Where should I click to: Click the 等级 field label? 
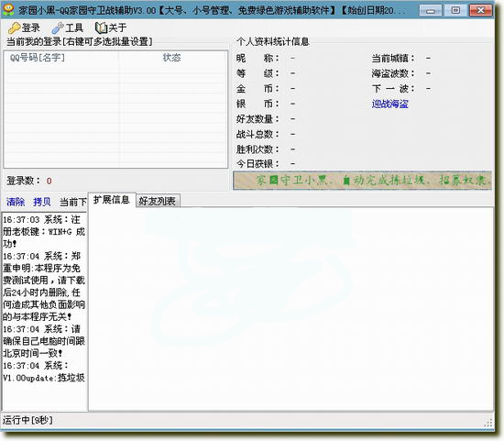tap(257, 73)
